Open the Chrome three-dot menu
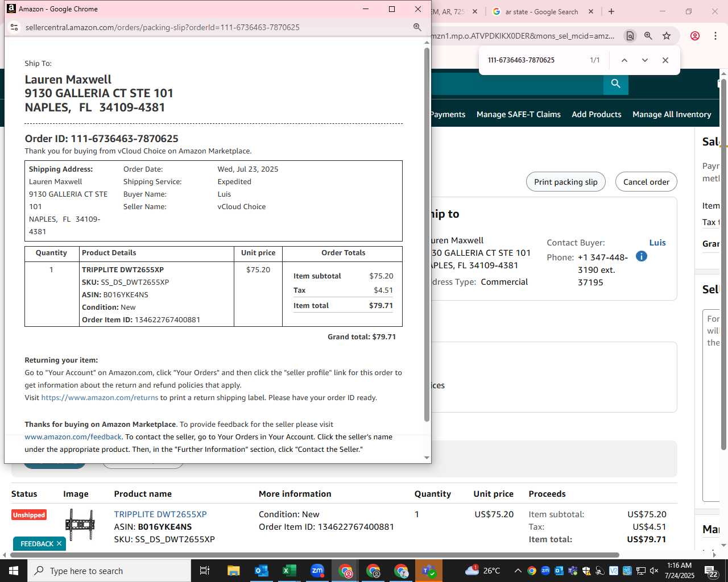The width and height of the screenshot is (728, 582). [x=715, y=36]
